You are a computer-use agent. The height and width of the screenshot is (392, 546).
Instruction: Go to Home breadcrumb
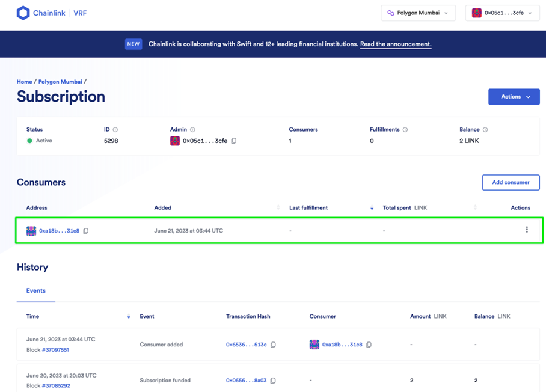click(x=25, y=81)
